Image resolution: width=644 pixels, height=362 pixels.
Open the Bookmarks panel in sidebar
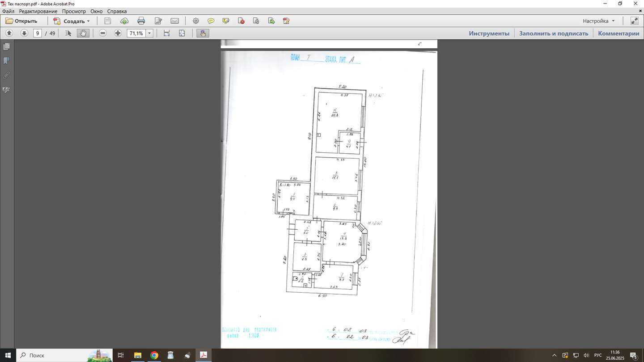click(7, 61)
